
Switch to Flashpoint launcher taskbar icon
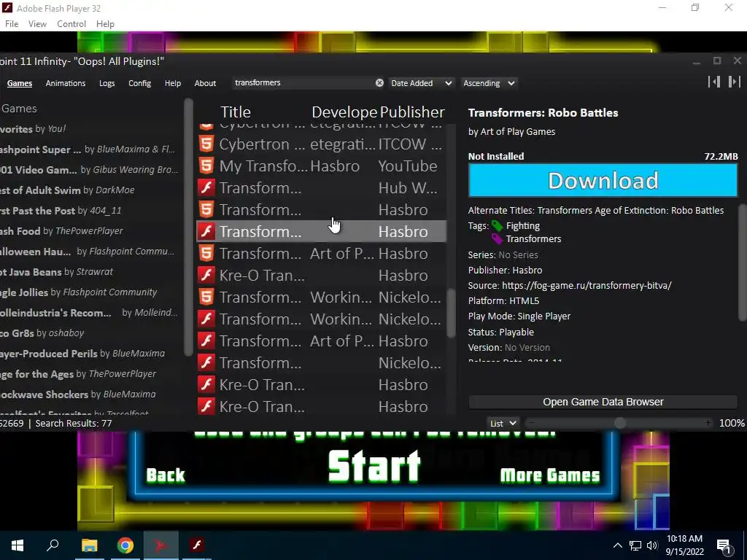pyautogui.click(x=160, y=545)
